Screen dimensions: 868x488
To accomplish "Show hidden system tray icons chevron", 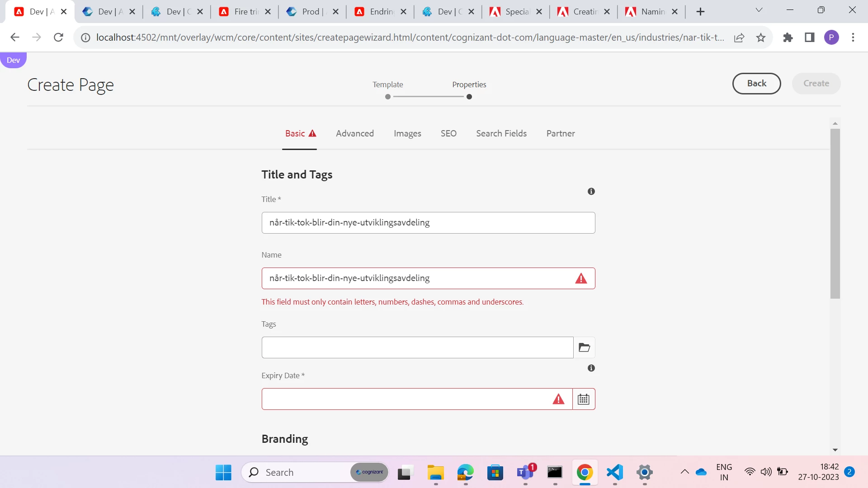I will point(684,472).
